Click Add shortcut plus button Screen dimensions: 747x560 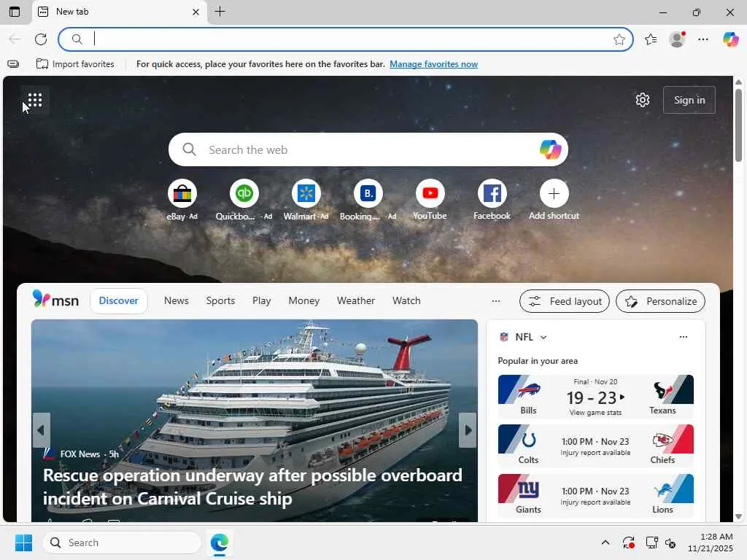[x=554, y=193]
